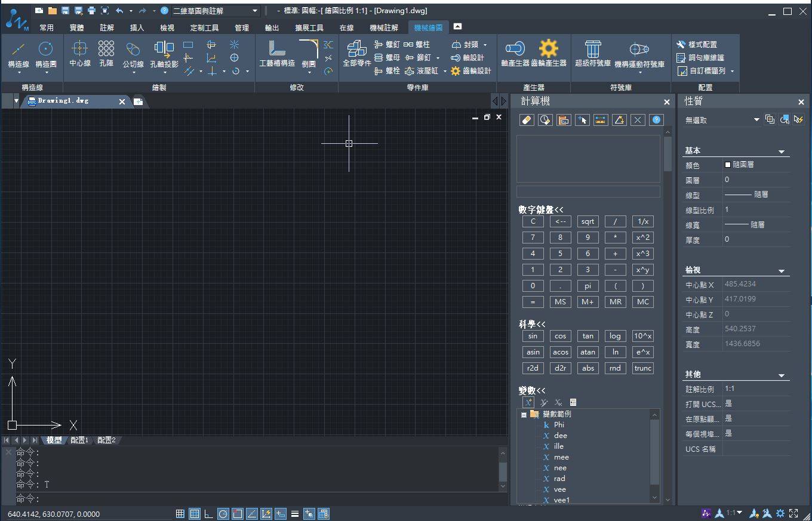812x521 pixels.
Task: Collapse the 科學<< scientific section
Action: pos(532,324)
